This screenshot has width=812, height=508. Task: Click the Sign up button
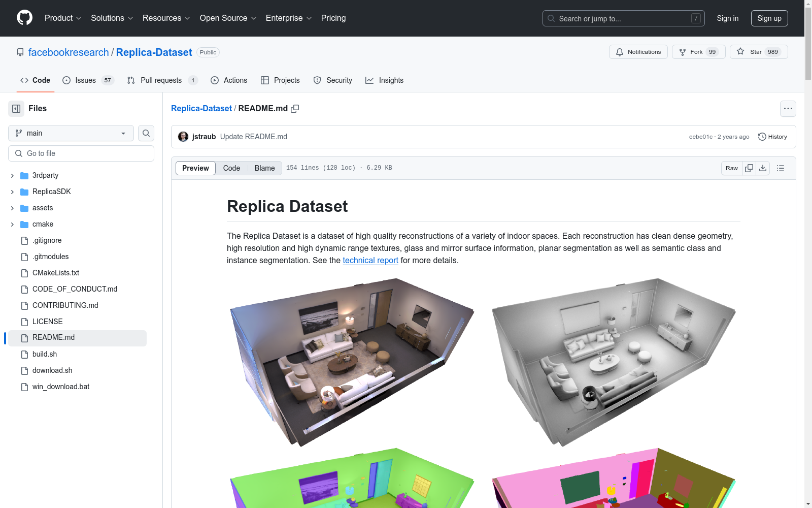coord(769,18)
